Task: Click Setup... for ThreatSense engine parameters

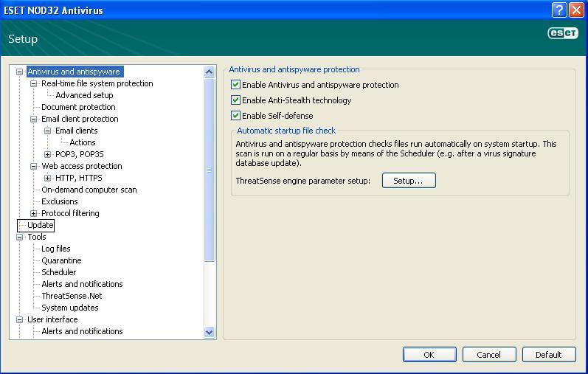Action: pyautogui.click(x=409, y=181)
